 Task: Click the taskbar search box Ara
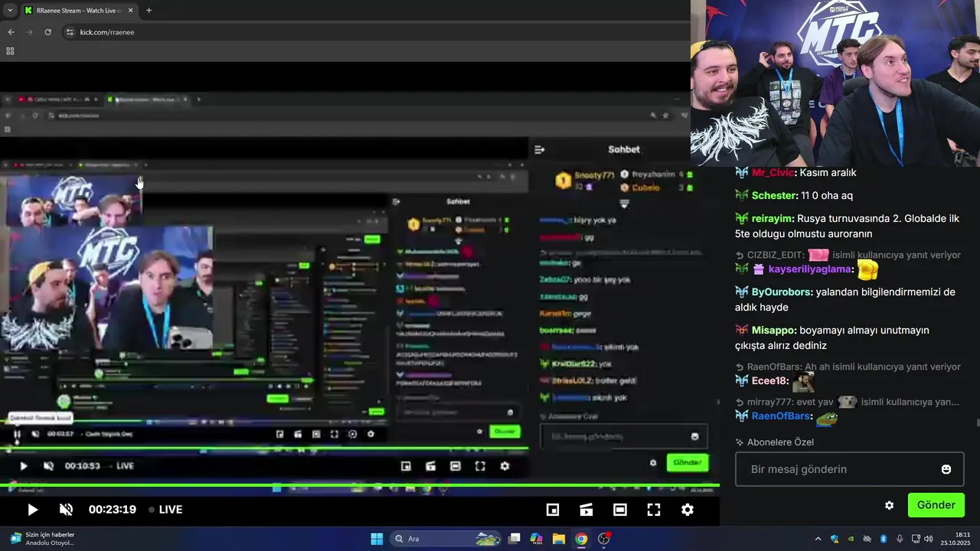pyautogui.click(x=446, y=539)
